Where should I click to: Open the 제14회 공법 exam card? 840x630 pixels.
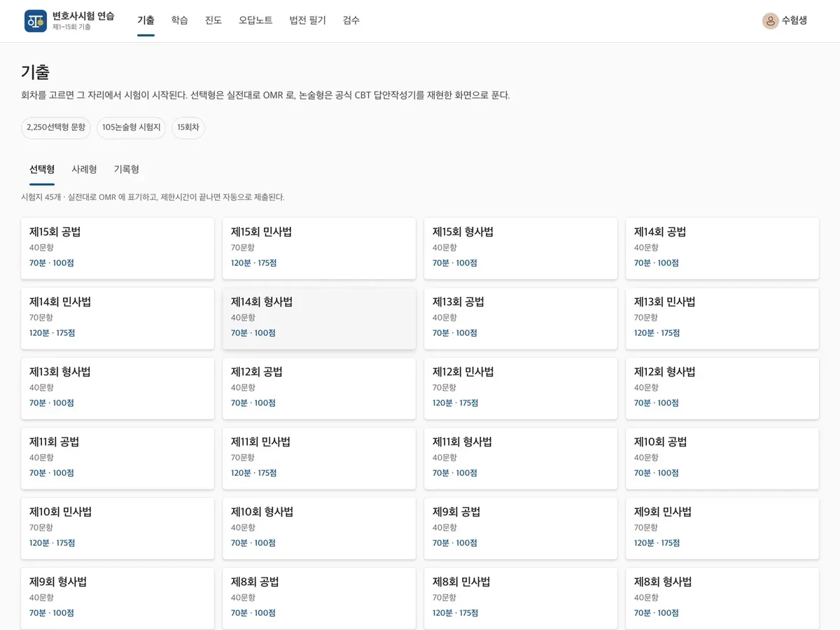pos(722,248)
